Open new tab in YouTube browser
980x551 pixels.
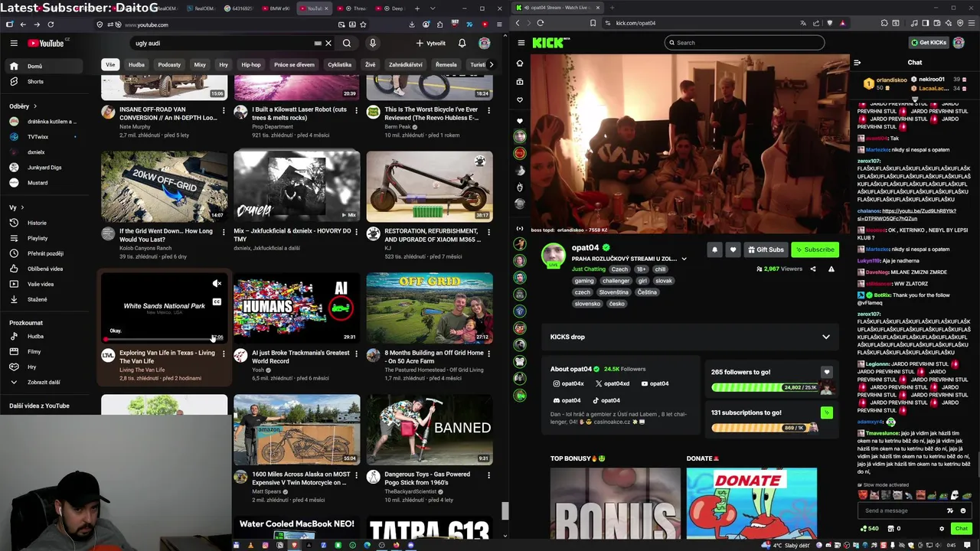tap(416, 8)
